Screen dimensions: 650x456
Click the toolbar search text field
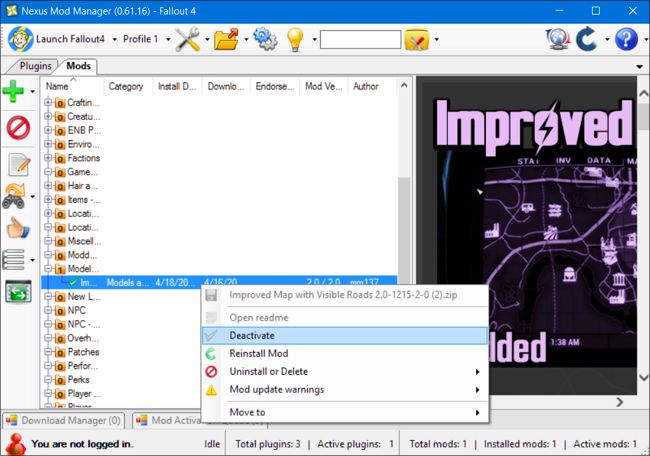point(360,40)
